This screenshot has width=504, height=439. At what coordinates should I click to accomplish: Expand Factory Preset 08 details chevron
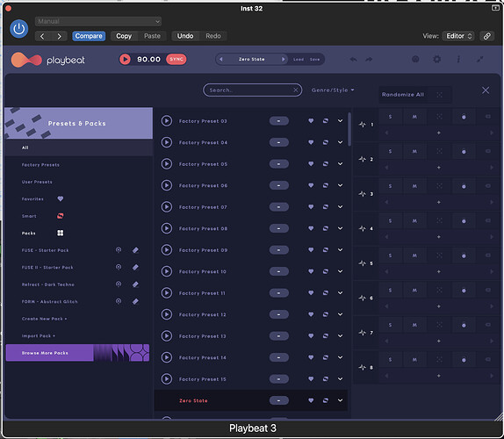pyautogui.click(x=340, y=228)
